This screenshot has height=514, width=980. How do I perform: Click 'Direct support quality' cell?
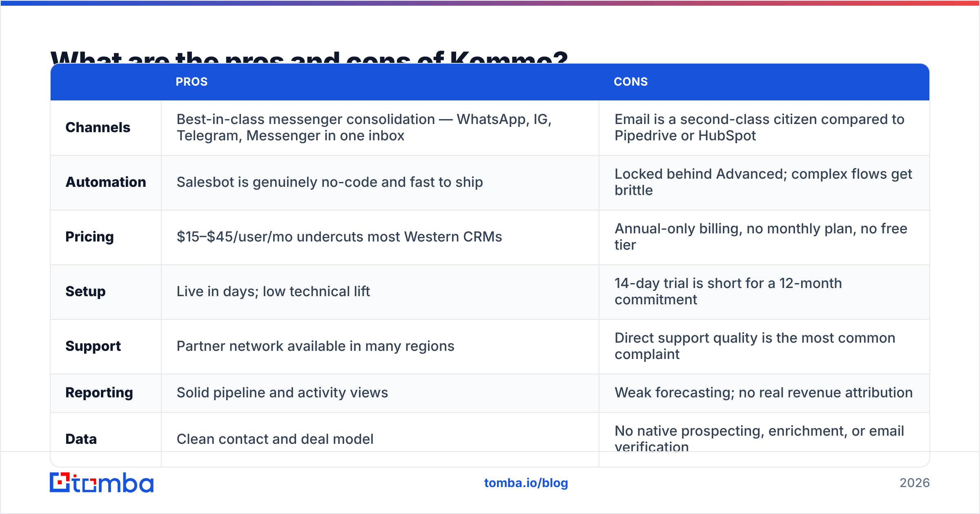pyautogui.click(x=764, y=346)
